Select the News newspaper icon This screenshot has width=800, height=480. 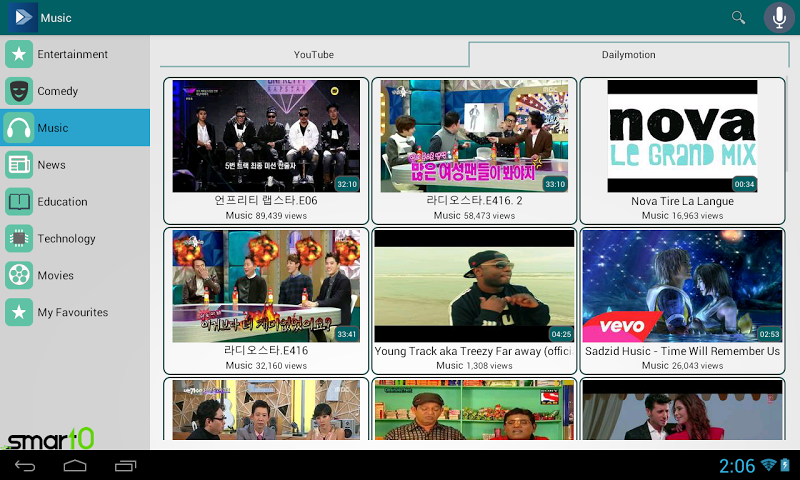(x=19, y=165)
